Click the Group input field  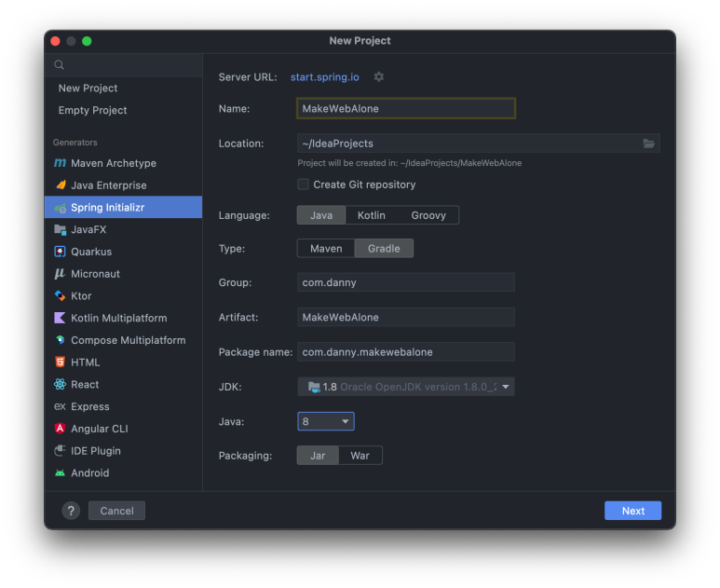pos(406,282)
